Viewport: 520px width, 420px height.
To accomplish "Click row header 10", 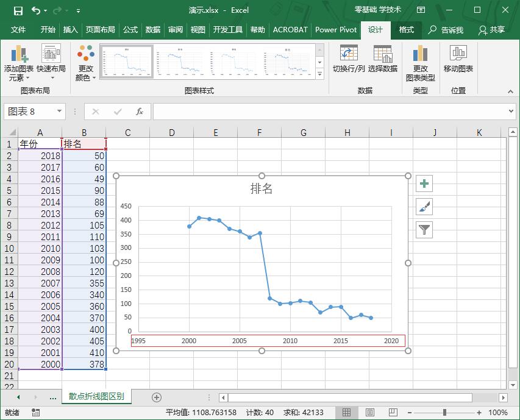I will [x=9, y=248].
